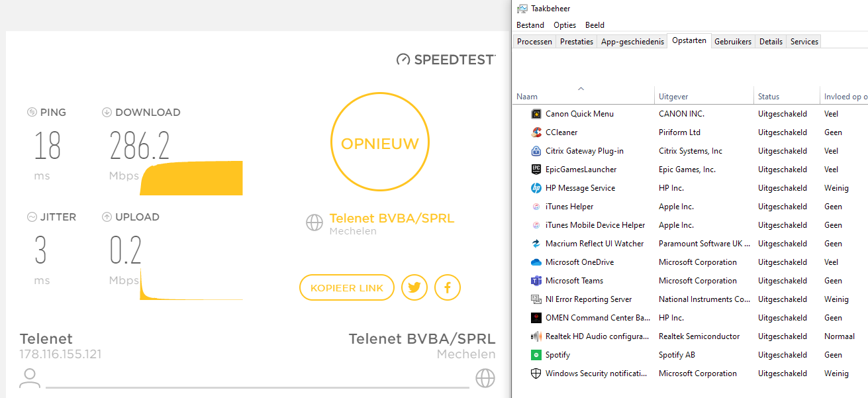Select the Epic Games, Inc. publisher cell
868x398 pixels.
click(687, 170)
